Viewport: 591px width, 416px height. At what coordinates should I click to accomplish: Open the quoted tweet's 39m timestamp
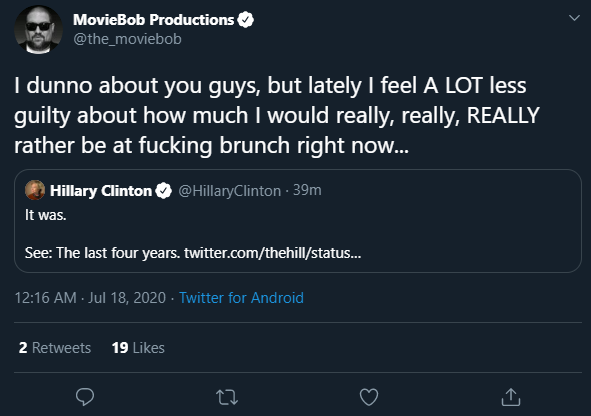click(307, 190)
